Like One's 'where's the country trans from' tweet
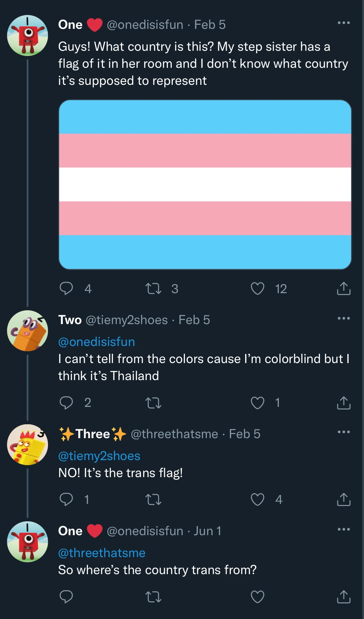The width and height of the screenshot is (364, 619). point(257,597)
